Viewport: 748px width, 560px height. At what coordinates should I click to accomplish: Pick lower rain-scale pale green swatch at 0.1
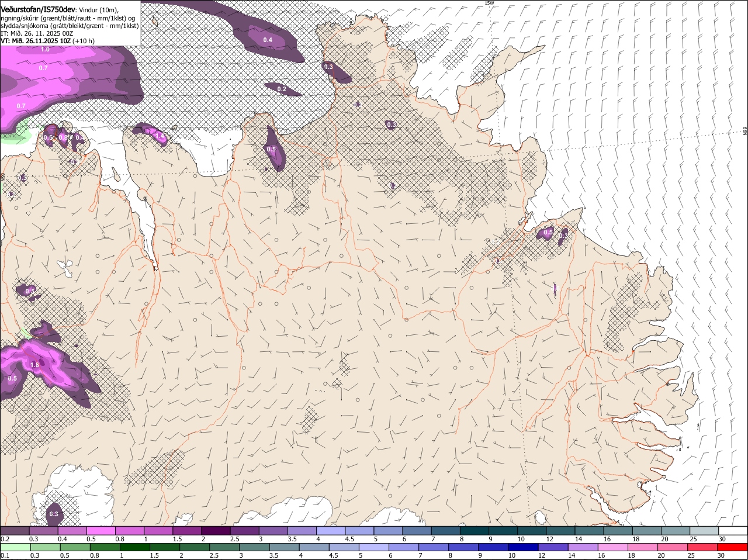coord(15,547)
